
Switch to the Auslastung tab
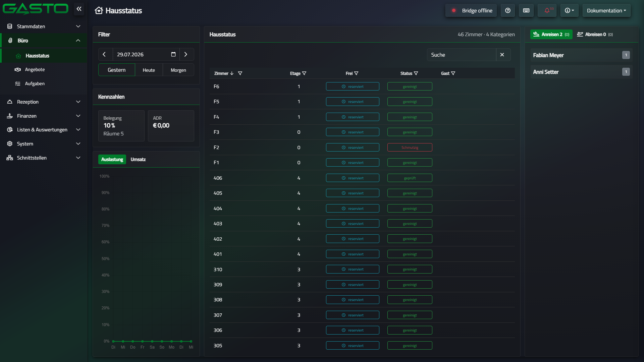coord(112,160)
